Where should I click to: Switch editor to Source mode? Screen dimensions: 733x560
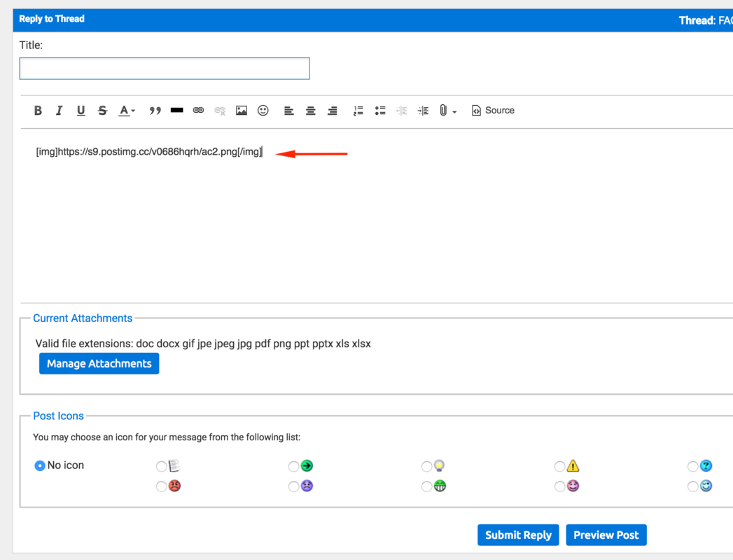[x=493, y=111]
